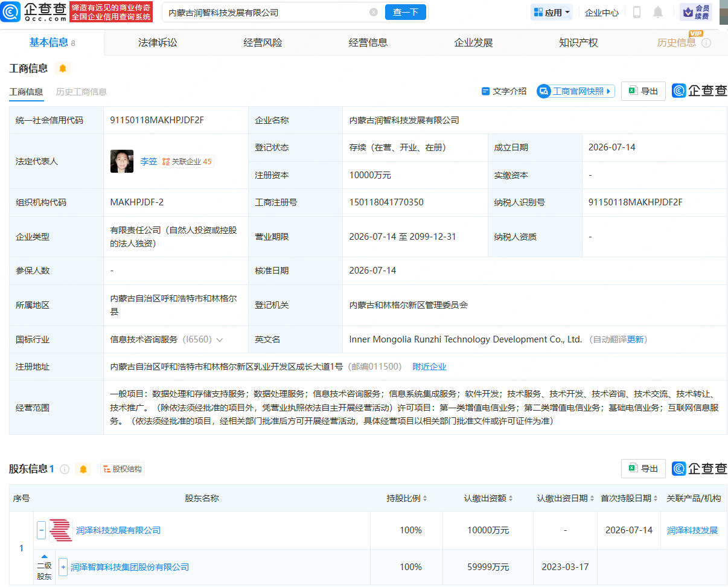This screenshot has width=728, height=587.
Task: Select the 工商信息 sub-tab
Action: (26, 92)
